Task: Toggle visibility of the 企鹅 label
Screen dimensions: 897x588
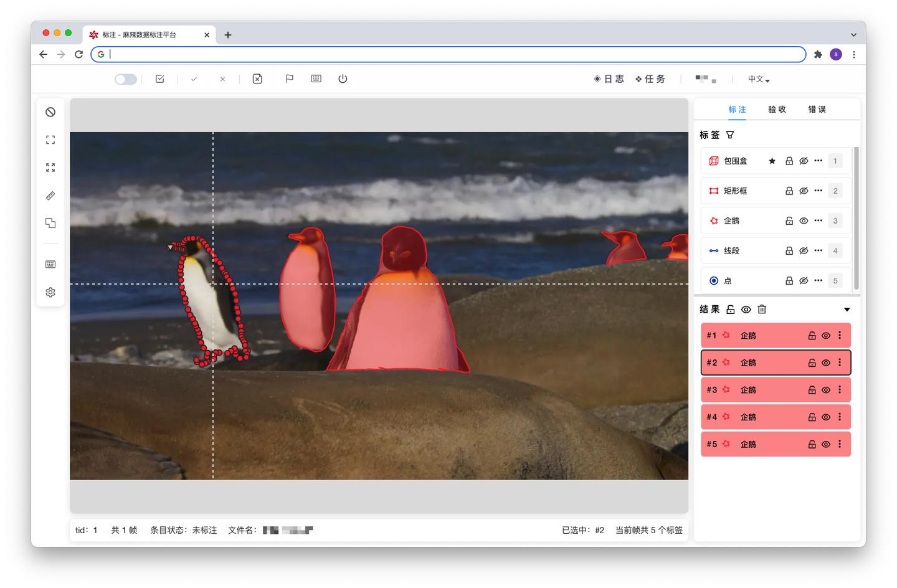Action: click(804, 221)
